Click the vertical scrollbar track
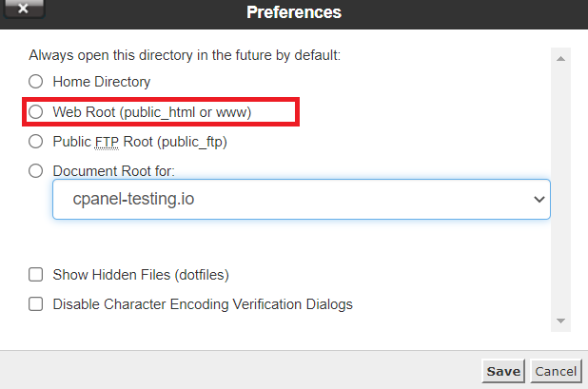 561,190
